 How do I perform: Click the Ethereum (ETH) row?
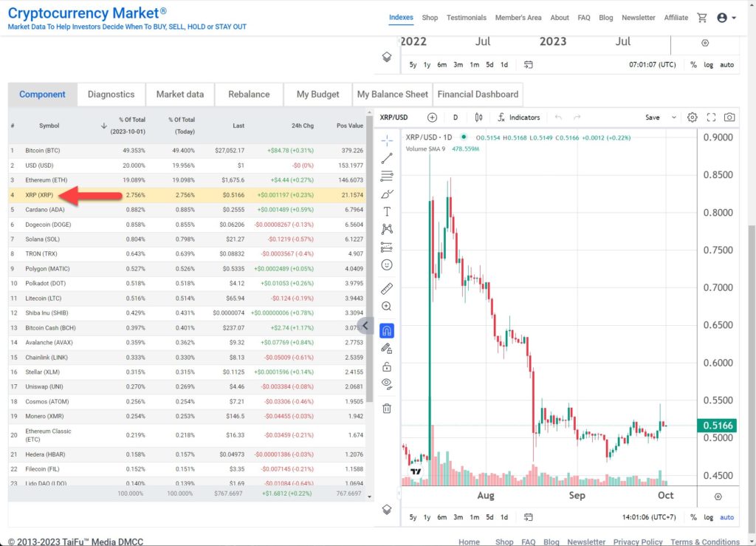coord(187,180)
